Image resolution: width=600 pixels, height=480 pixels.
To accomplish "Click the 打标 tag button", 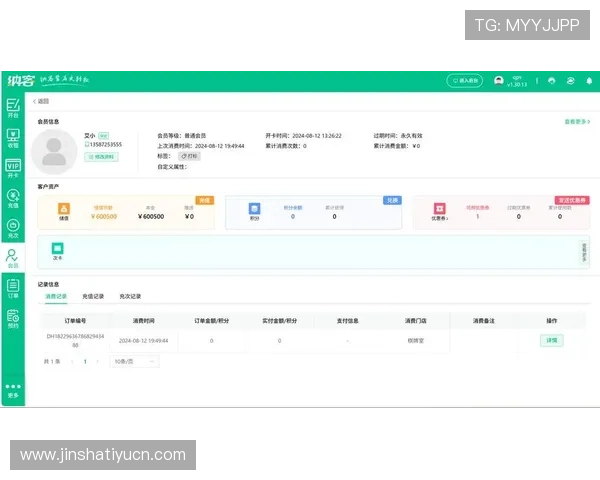I will pos(189,156).
